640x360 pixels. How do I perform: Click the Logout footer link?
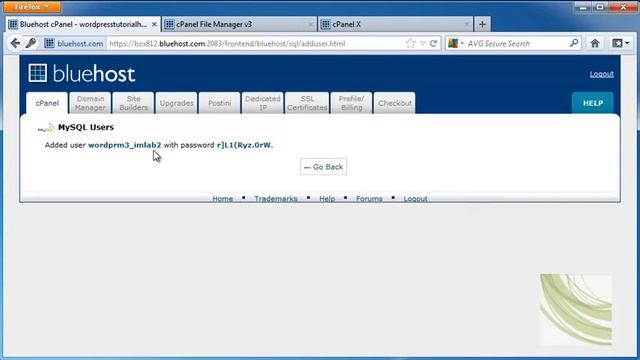(x=416, y=199)
